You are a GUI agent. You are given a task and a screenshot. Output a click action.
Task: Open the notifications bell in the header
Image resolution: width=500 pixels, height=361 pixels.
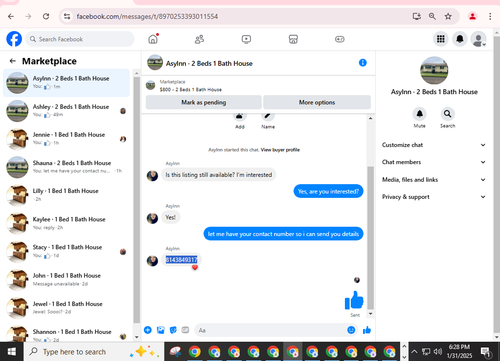tap(460, 39)
